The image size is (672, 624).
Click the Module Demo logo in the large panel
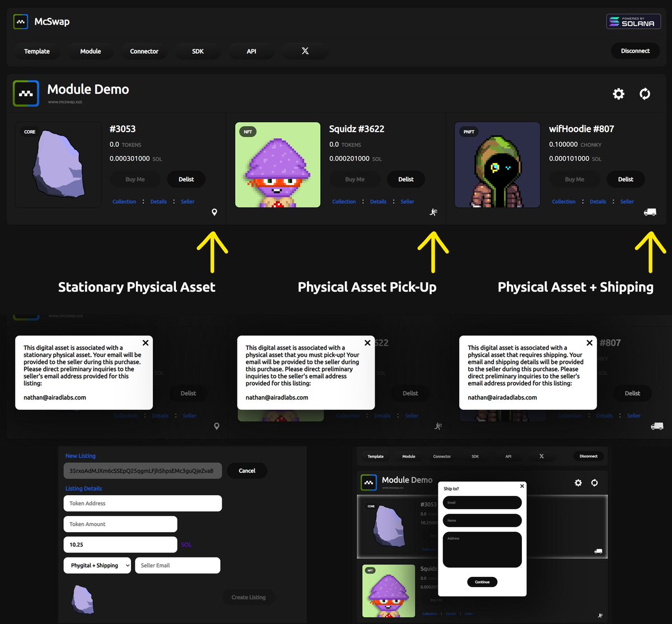click(26, 93)
